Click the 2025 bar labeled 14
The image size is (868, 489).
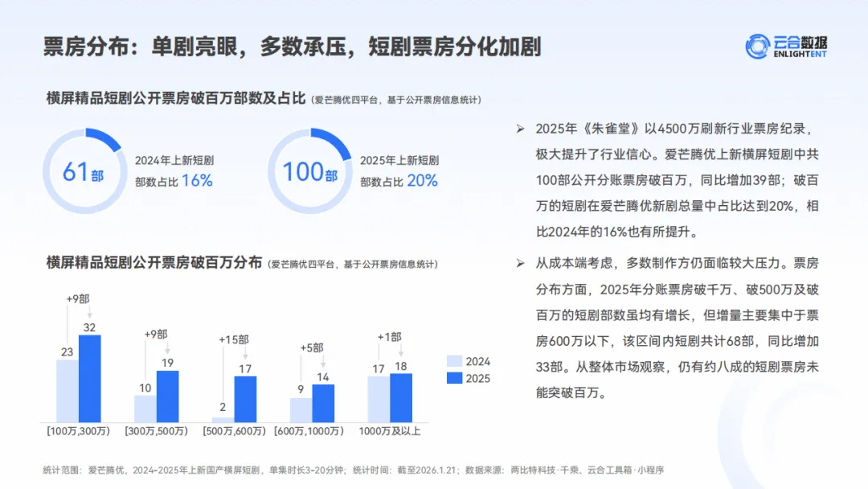click(x=323, y=403)
